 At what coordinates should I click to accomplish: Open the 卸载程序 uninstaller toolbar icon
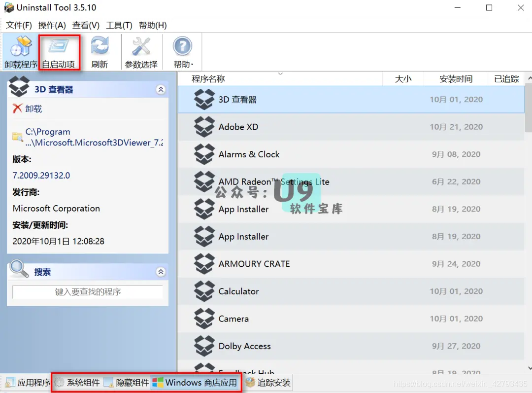21,52
